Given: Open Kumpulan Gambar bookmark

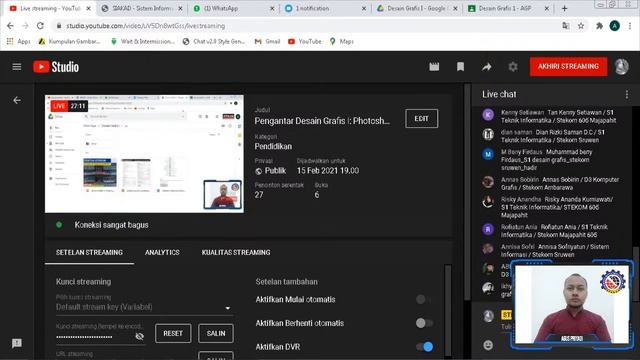Looking at the screenshot, I should (69, 41).
